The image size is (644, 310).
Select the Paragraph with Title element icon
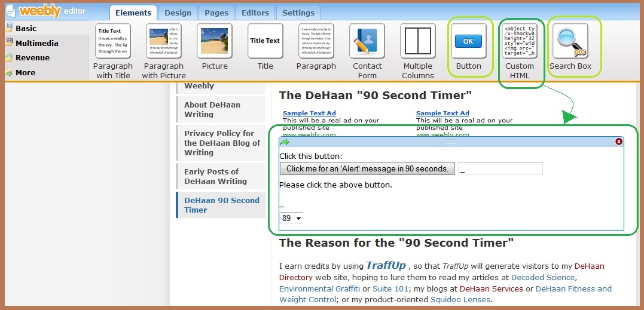coord(113,41)
